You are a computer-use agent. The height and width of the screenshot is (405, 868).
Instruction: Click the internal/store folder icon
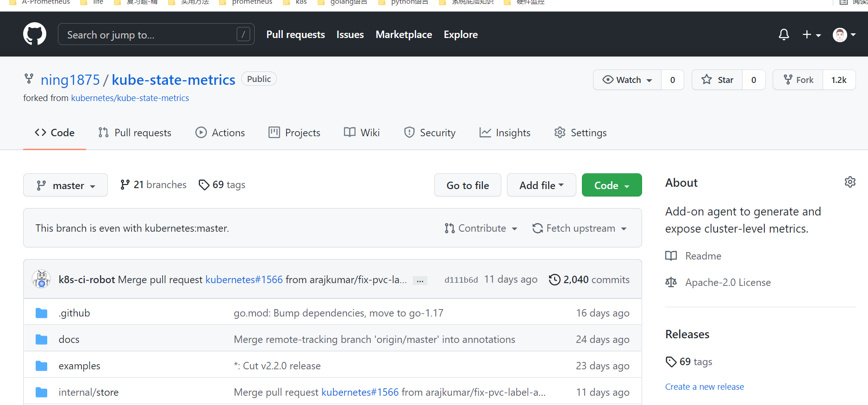(x=42, y=392)
